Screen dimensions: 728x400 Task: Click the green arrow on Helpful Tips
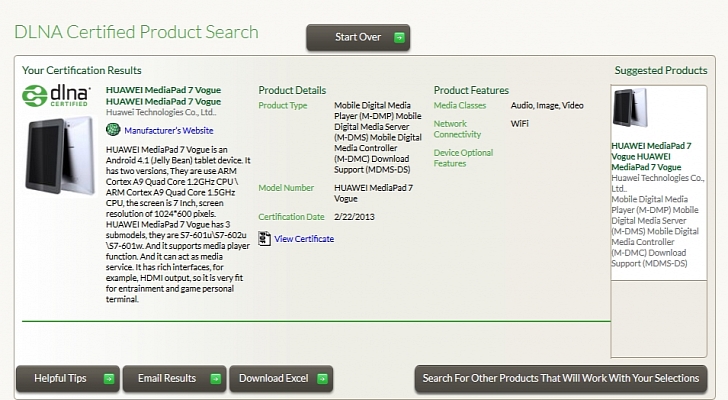pyautogui.click(x=109, y=379)
